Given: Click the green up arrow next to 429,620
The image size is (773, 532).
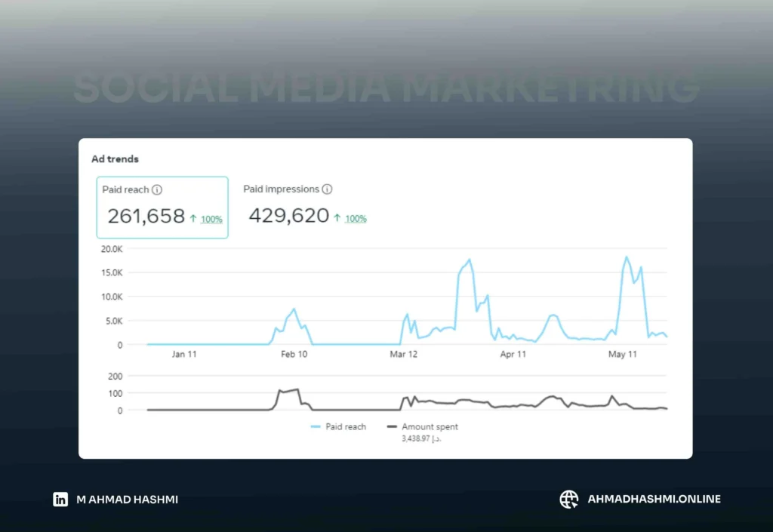Looking at the screenshot, I should [337, 218].
